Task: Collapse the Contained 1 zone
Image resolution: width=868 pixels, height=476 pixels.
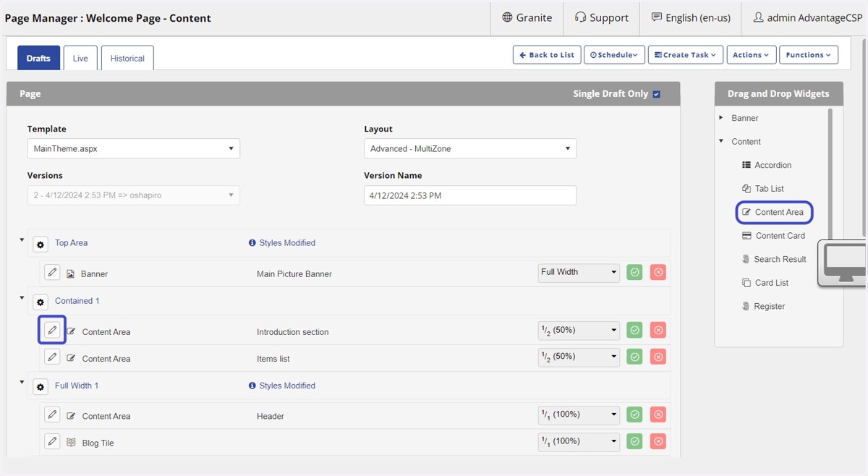Action: coord(22,297)
